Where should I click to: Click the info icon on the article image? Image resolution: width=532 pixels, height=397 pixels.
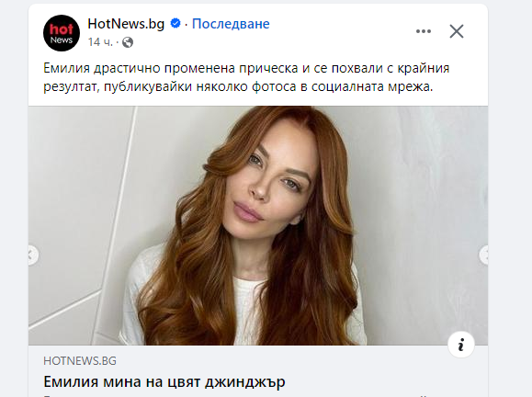460,345
